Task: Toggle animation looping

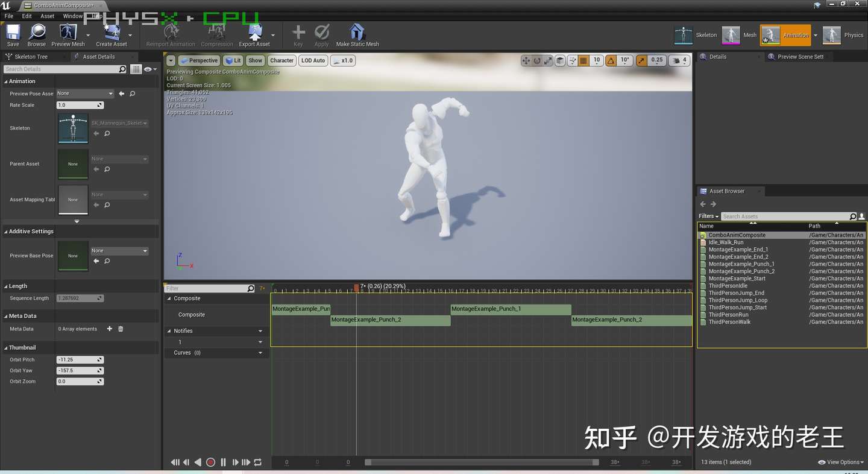Action: click(257, 463)
